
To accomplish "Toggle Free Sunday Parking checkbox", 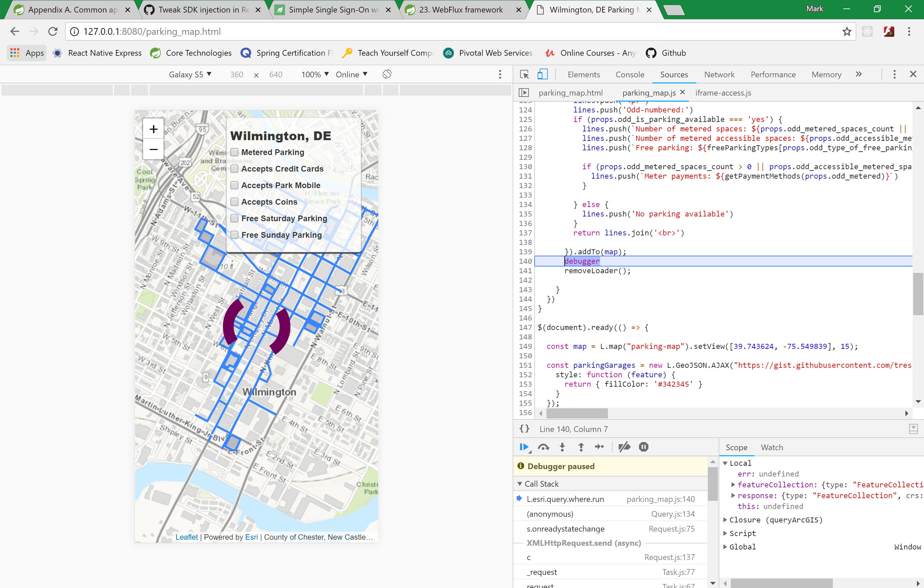I will tap(234, 234).
